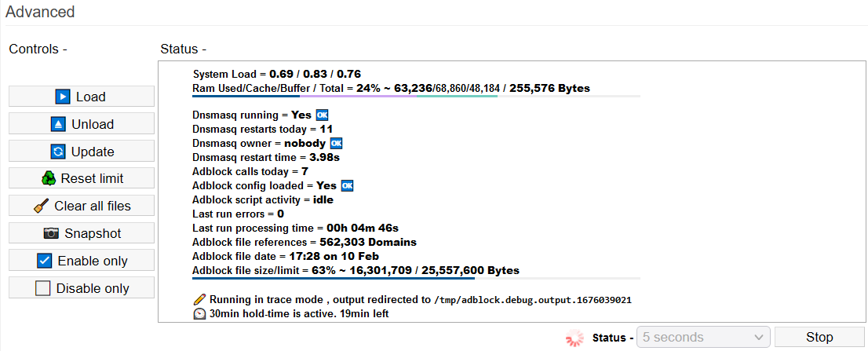Click the camera Snapshot icon
The height and width of the screenshot is (351, 868).
click(x=51, y=233)
